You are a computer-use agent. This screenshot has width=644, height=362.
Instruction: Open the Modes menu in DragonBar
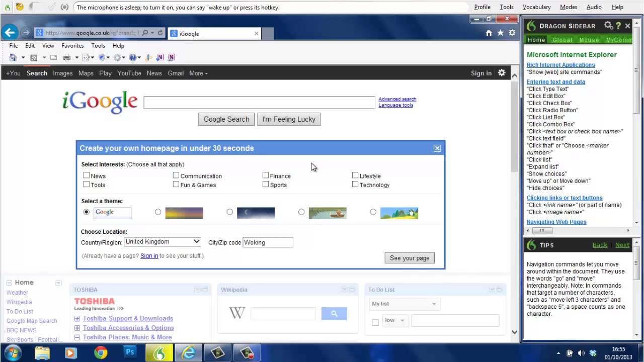point(569,7)
